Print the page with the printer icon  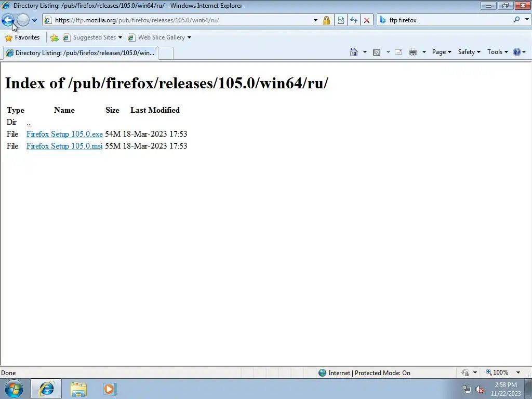[x=413, y=52]
